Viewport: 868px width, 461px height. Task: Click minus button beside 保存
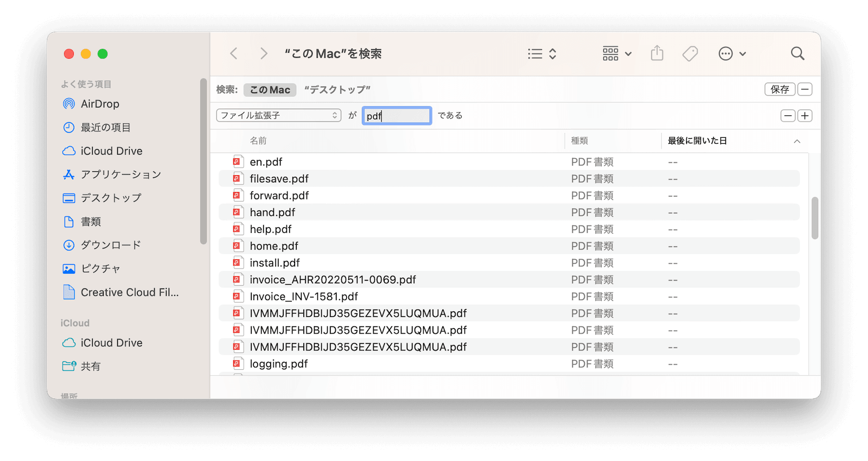pyautogui.click(x=805, y=89)
